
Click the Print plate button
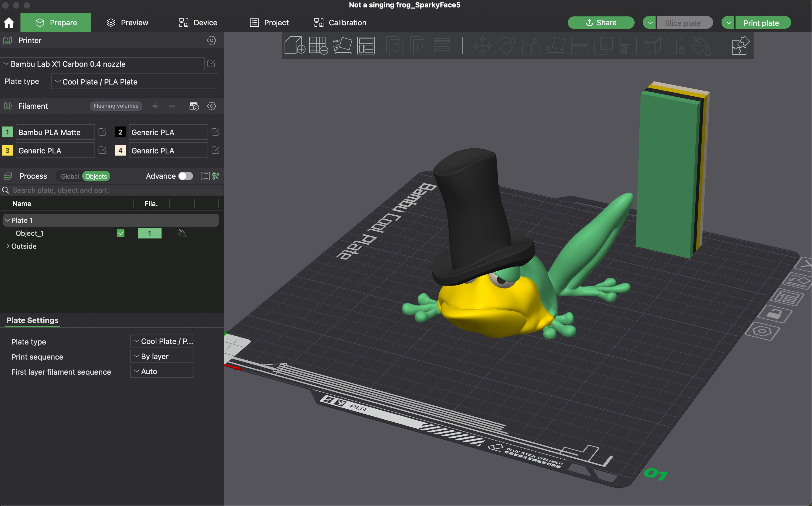click(763, 23)
